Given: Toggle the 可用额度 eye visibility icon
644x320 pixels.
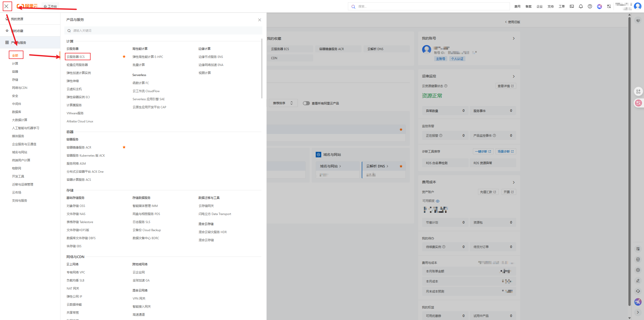Looking at the screenshot, I should [x=437, y=201].
